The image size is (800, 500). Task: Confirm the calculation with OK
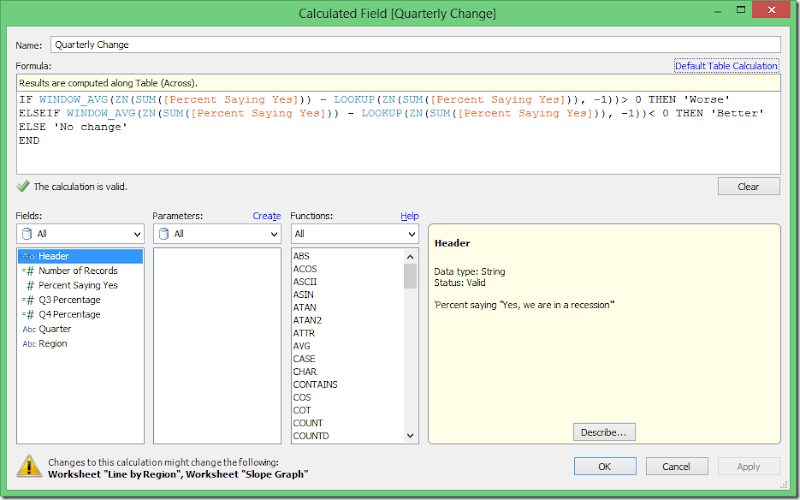pos(604,466)
